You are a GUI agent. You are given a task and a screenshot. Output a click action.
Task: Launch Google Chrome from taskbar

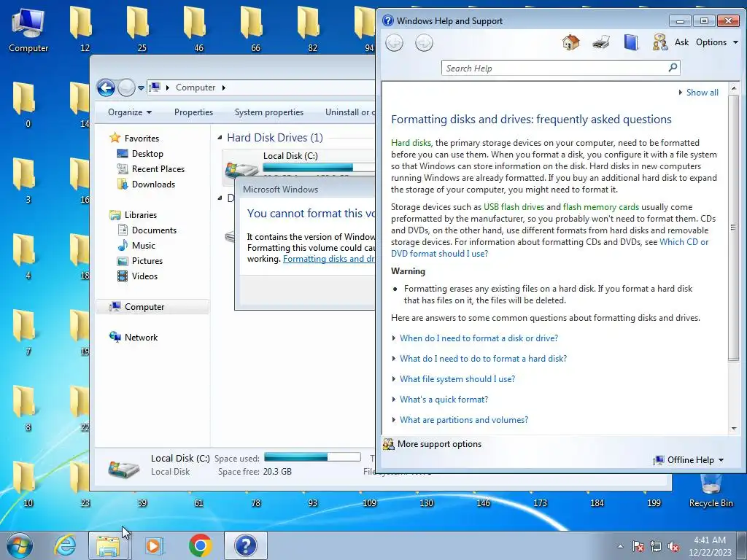coord(200,545)
